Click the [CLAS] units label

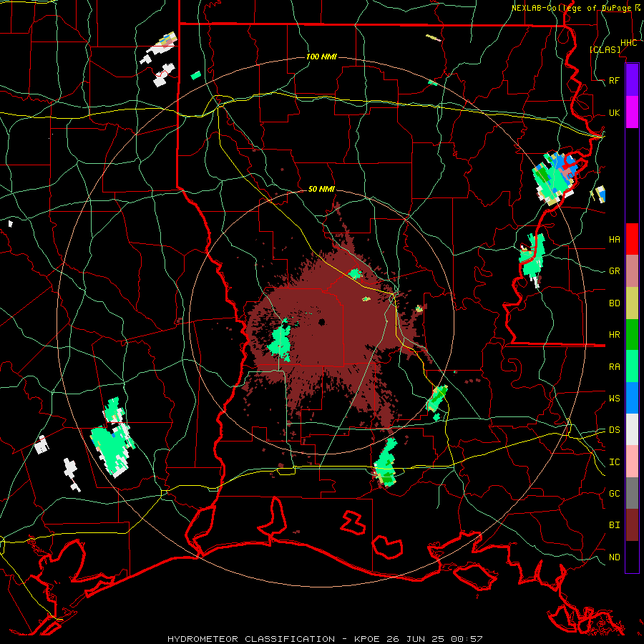605,49
